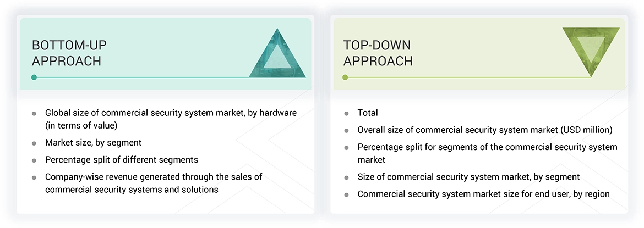Image resolution: width=644 pixels, height=228 pixels.
Task: Click 'Size of commercial security system market, by segment'
Action: 468,177
